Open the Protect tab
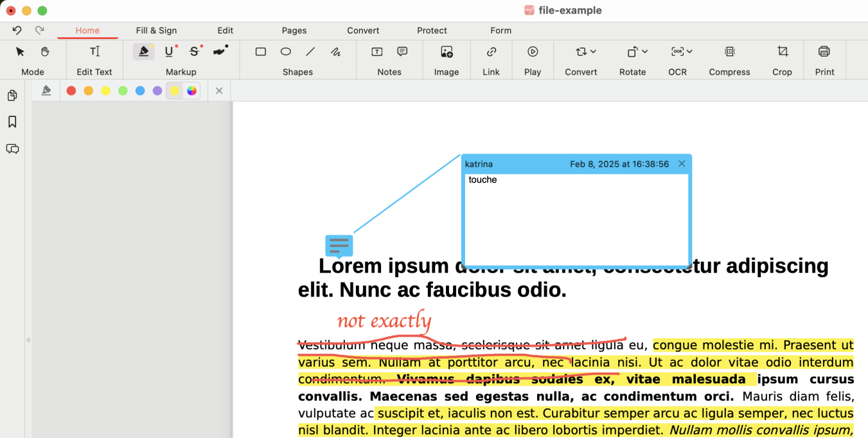 432,30
